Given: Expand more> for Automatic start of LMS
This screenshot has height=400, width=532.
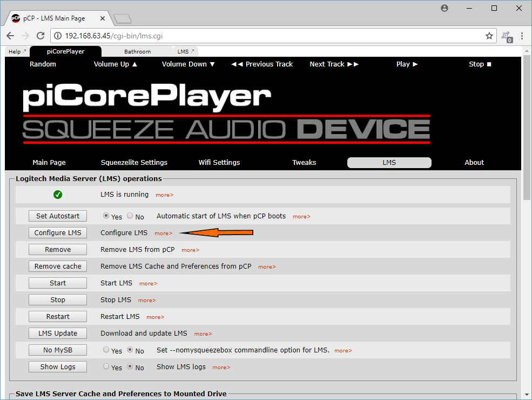Looking at the screenshot, I should [x=301, y=217].
